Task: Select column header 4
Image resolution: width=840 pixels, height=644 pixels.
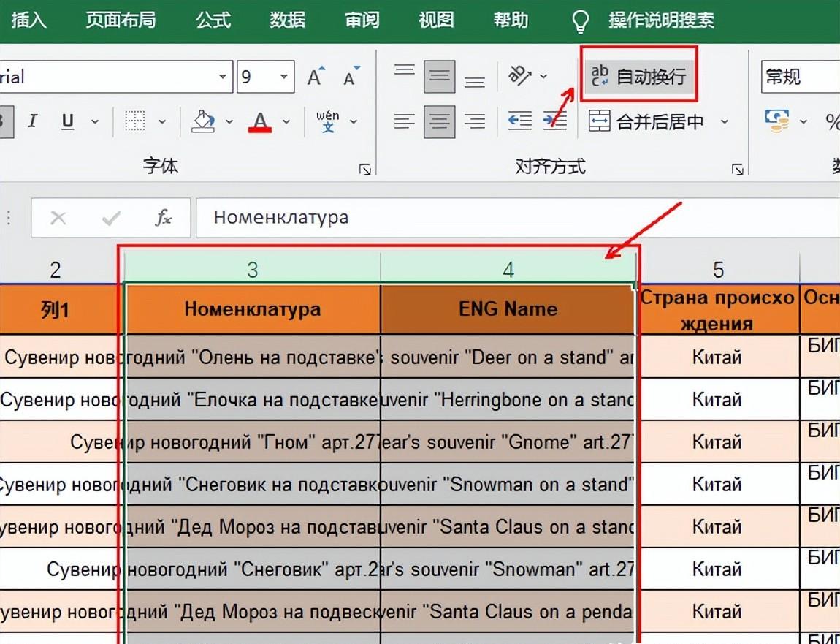Action: (x=508, y=269)
